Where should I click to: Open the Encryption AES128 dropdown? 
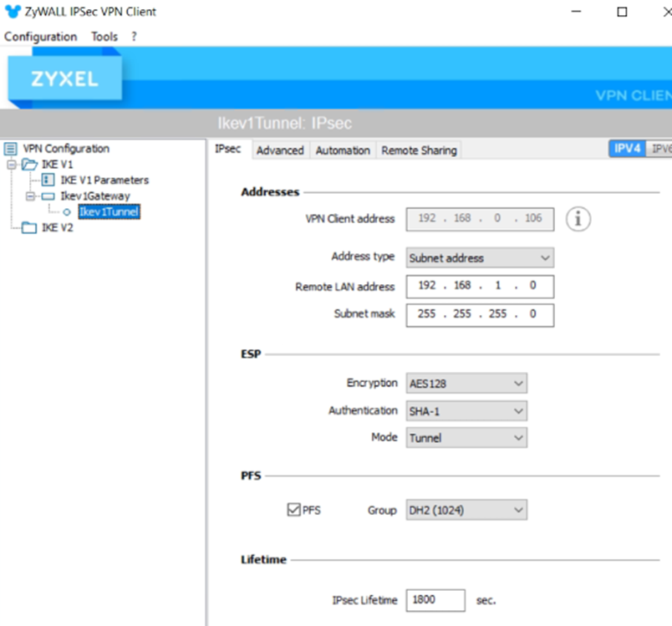pyautogui.click(x=466, y=384)
